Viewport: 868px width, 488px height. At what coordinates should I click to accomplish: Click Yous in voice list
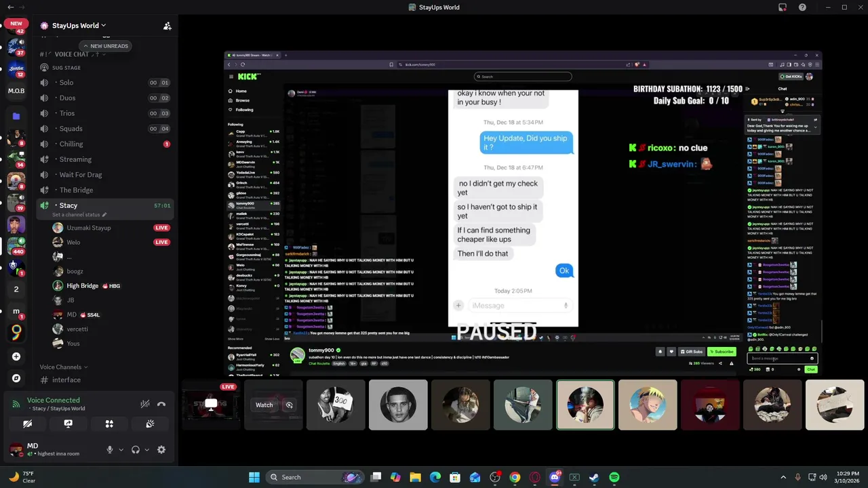click(x=111, y=344)
